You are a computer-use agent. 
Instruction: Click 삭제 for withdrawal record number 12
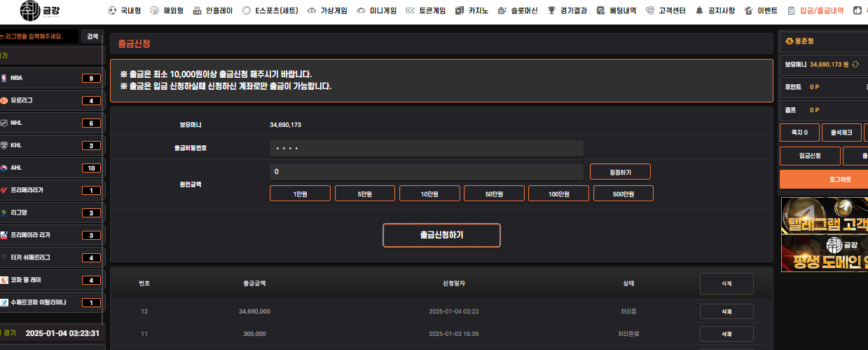[x=726, y=311]
